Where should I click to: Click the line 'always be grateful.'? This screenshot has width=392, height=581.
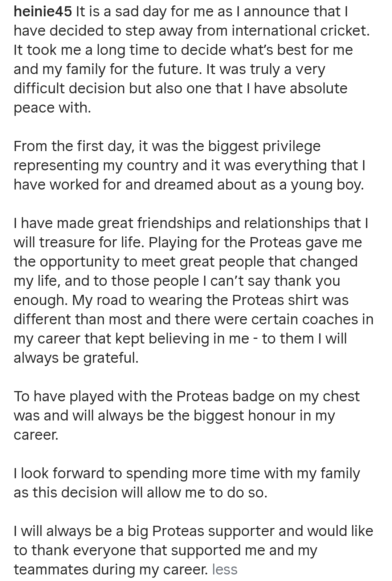click(x=76, y=358)
